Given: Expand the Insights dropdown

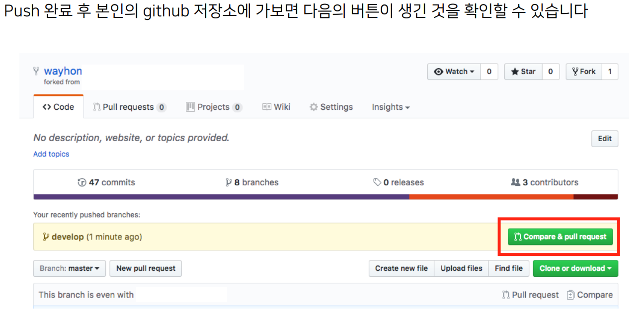Looking at the screenshot, I should 391,107.
